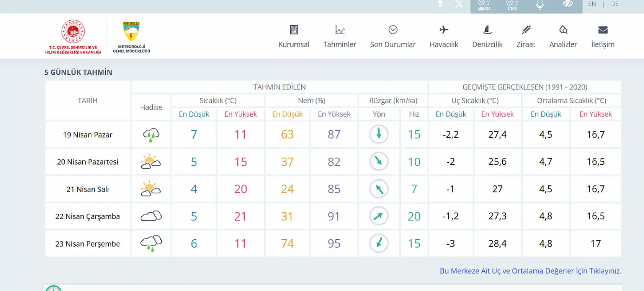Click the 'Uç Sıcaklık (°C)' column header
644x291 pixels.
475,100
